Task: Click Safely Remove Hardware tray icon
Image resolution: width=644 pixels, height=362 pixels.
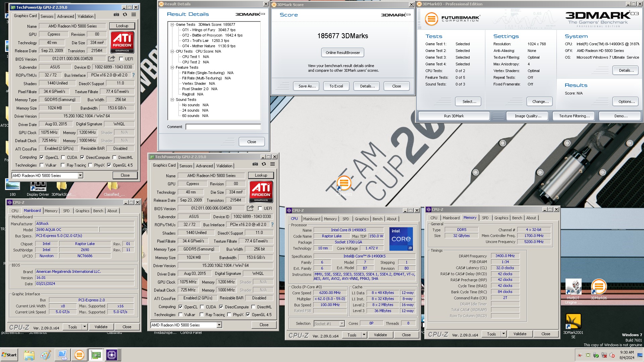Action: point(596,355)
